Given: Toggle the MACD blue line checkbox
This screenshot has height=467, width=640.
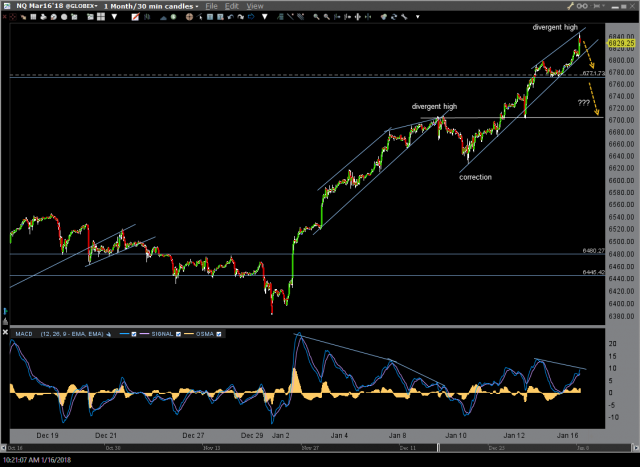Looking at the screenshot, I should coord(133,334).
